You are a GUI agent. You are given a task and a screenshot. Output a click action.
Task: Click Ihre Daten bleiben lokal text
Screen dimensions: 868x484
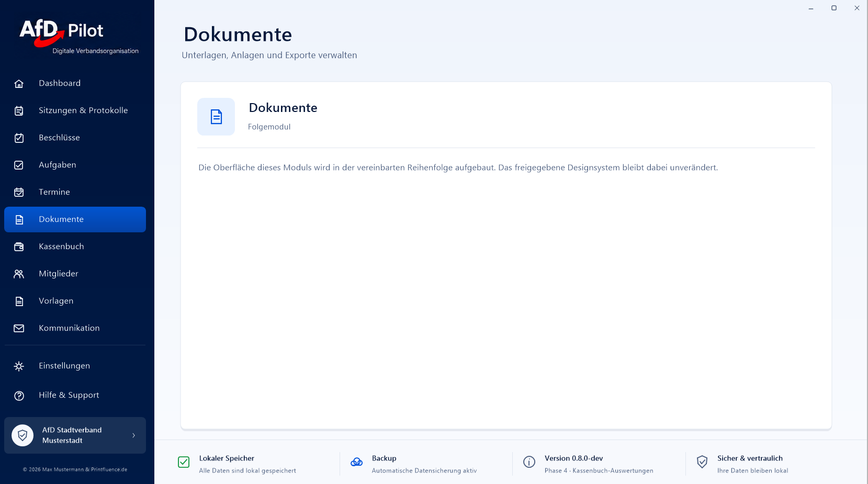click(752, 471)
